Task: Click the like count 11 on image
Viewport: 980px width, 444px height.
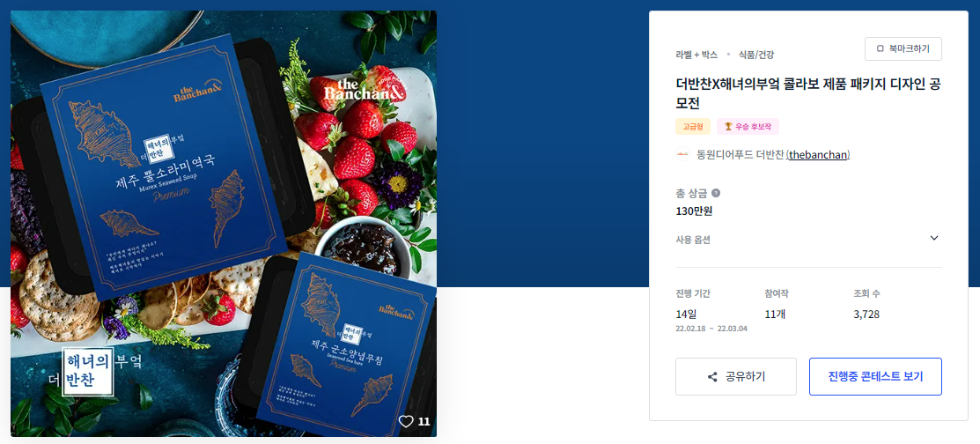Action: click(424, 421)
